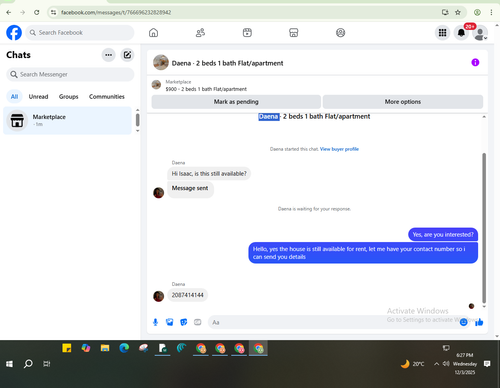Click the '2087414144' message bubble
The width and height of the screenshot is (500, 388).
188,295
